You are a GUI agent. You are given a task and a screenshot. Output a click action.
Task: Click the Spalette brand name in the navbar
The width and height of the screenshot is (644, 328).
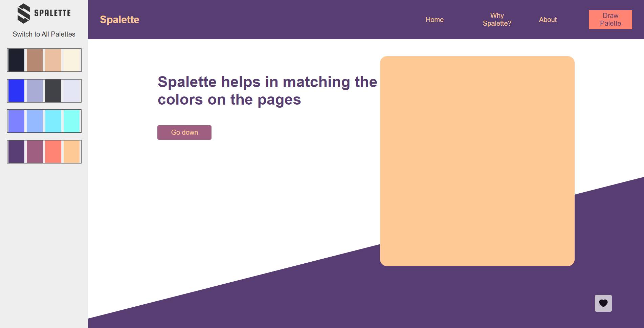pos(119,19)
